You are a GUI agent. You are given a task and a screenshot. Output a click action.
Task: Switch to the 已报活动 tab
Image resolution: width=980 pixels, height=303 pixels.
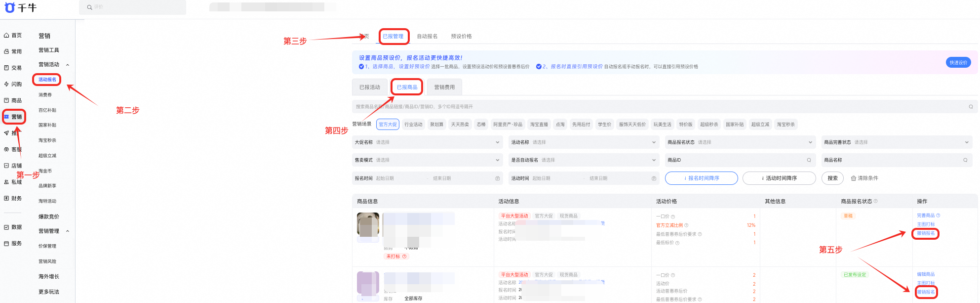370,87
